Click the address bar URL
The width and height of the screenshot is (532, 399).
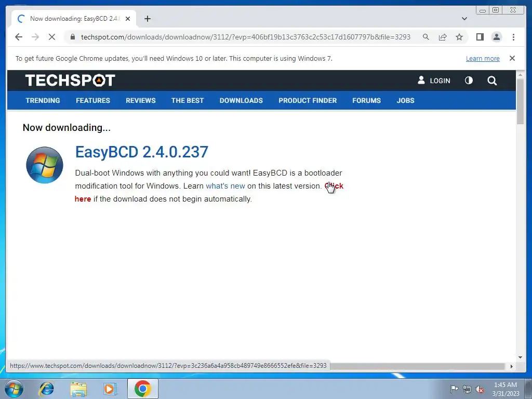coord(246,37)
